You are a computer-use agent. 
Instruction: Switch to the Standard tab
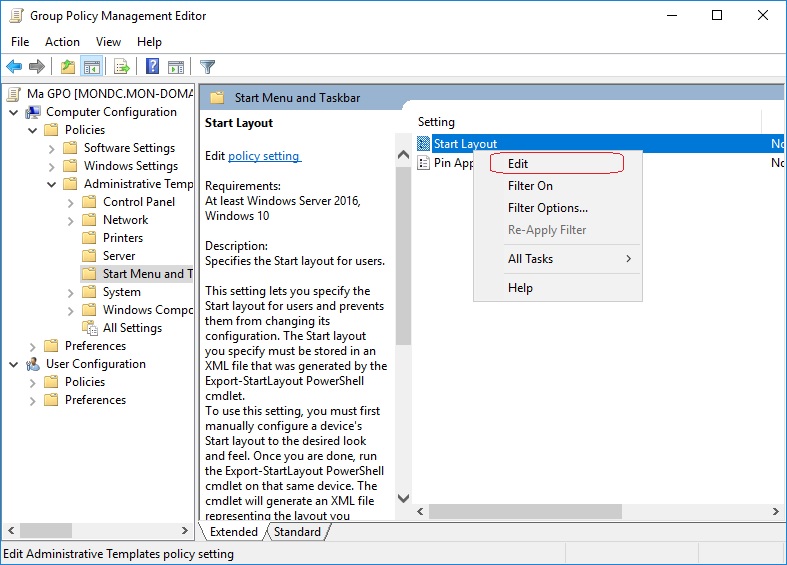pos(297,532)
